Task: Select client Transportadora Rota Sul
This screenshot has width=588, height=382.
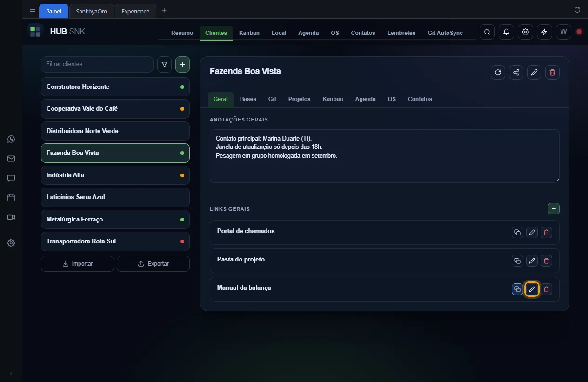Action: (x=115, y=241)
